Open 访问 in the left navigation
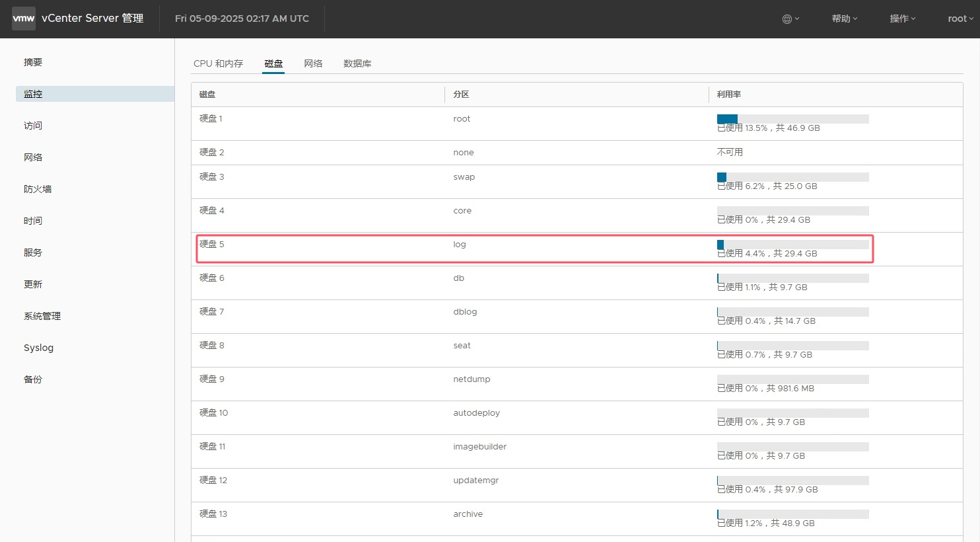Image resolution: width=980 pixels, height=542 pixels. click(33, 126)
